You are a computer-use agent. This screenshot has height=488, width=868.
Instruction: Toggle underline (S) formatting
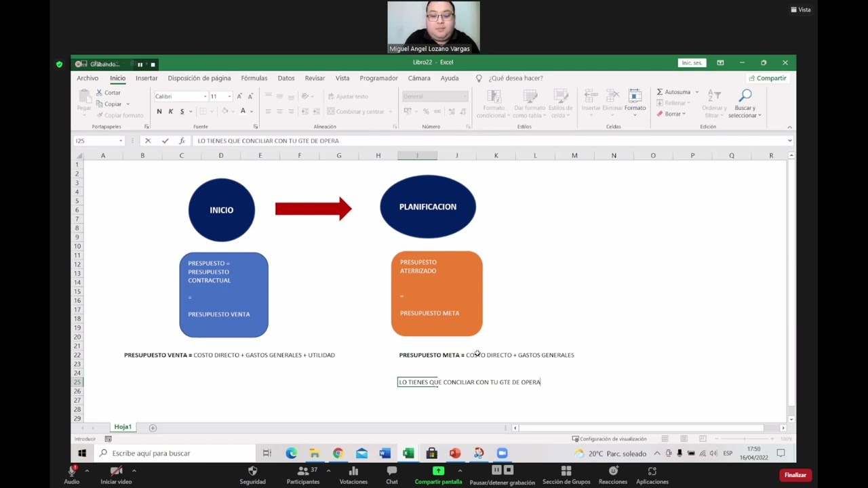pyautogui.click(x=182, y=111)
